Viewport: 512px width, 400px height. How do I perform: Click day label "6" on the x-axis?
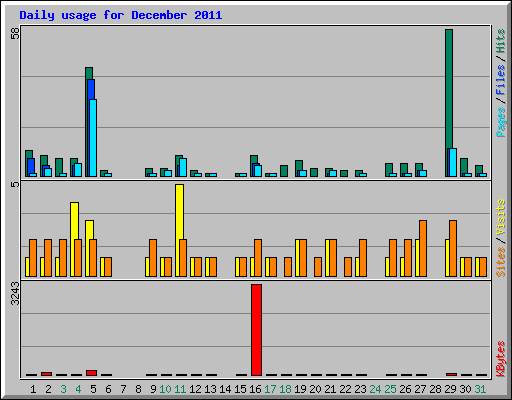click(108, 389)
